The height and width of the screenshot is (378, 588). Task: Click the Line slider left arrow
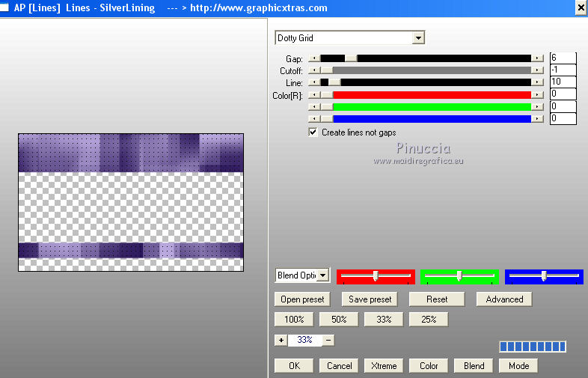(314, 82)
